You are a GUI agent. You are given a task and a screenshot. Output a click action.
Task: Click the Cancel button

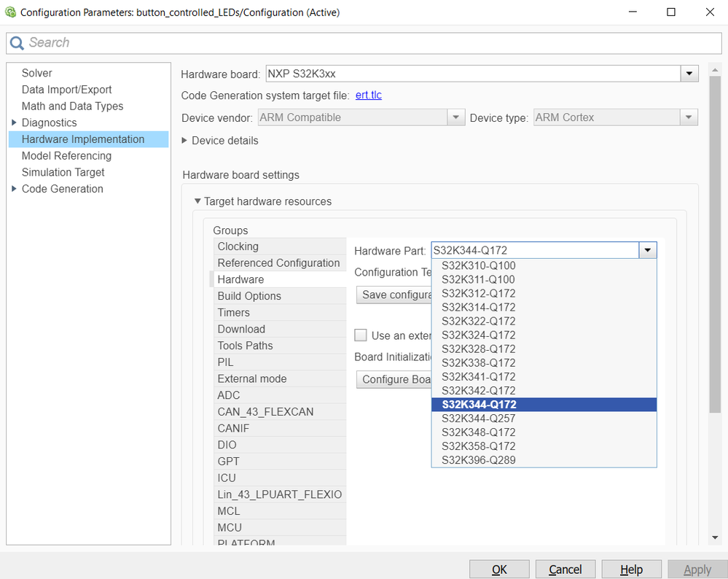click(x=565, y=570)
